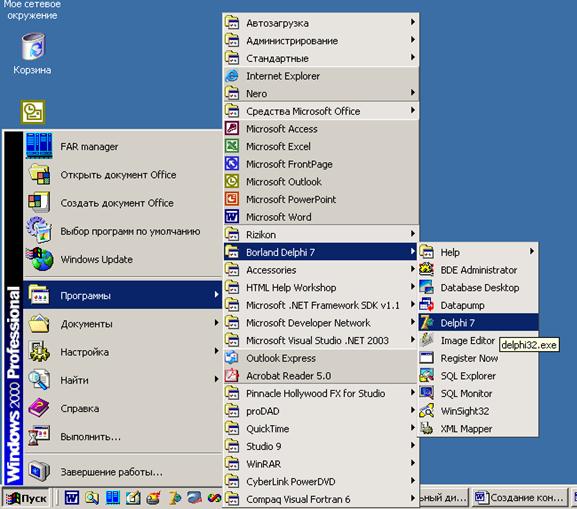
Task: Click Открыть документ Office
Action: pos(123,174)
